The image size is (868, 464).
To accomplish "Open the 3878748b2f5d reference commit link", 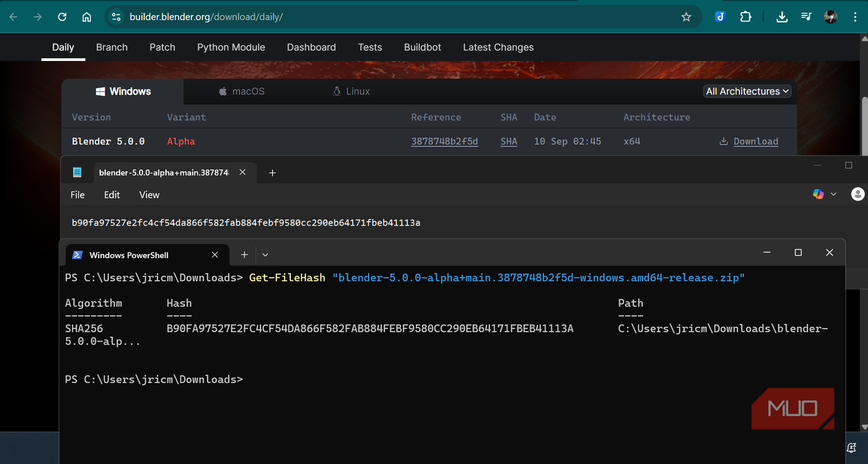I will [x=444, y=142].
